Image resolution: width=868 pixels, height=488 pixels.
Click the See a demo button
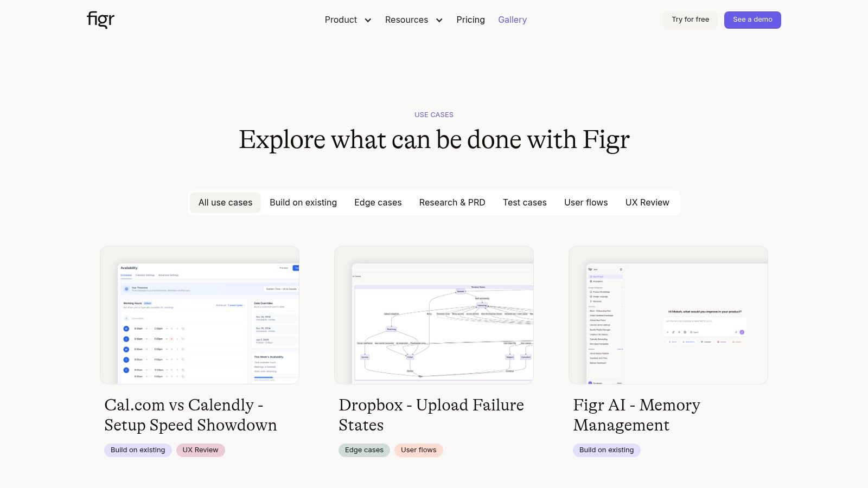pyautogui.click(x=752, y=20)
